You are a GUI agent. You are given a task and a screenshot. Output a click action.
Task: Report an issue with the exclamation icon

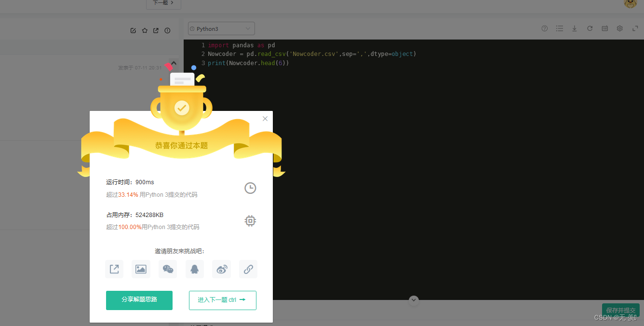coord(167,30)
